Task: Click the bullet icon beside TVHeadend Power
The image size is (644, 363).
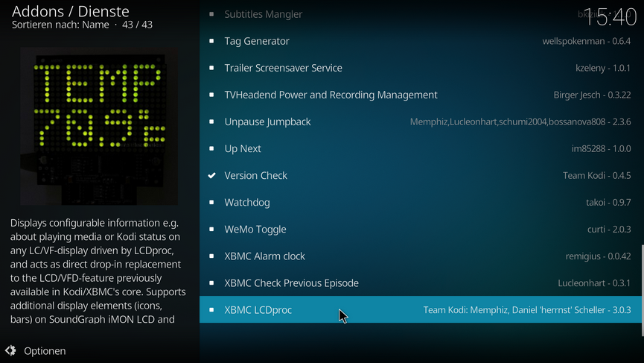Action: point(211,95)
